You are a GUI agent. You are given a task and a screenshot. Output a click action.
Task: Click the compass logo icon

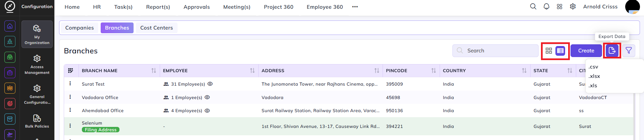click(10, 6)
